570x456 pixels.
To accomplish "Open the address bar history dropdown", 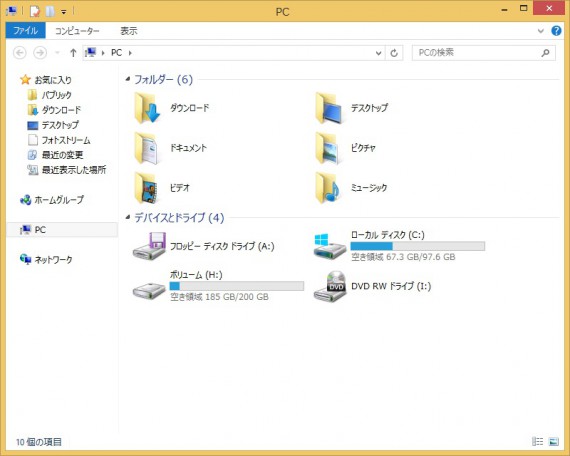I will (x=378, y=53).
